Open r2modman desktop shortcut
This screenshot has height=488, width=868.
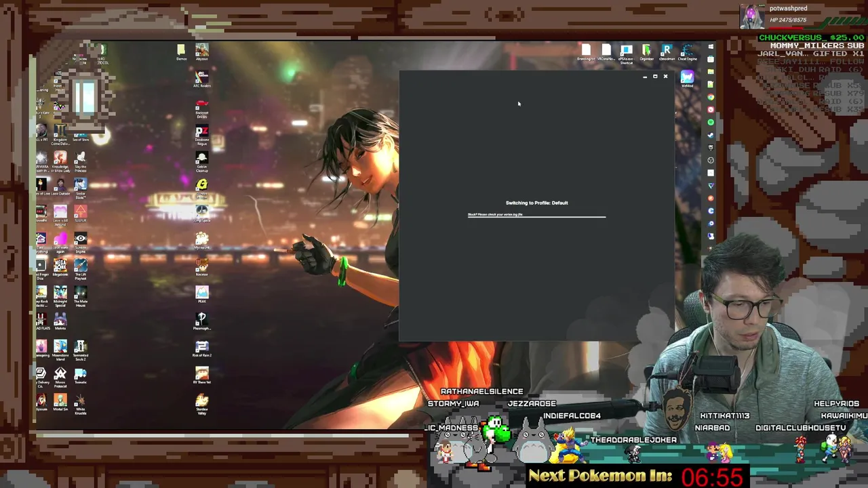(x=667, y=53)
